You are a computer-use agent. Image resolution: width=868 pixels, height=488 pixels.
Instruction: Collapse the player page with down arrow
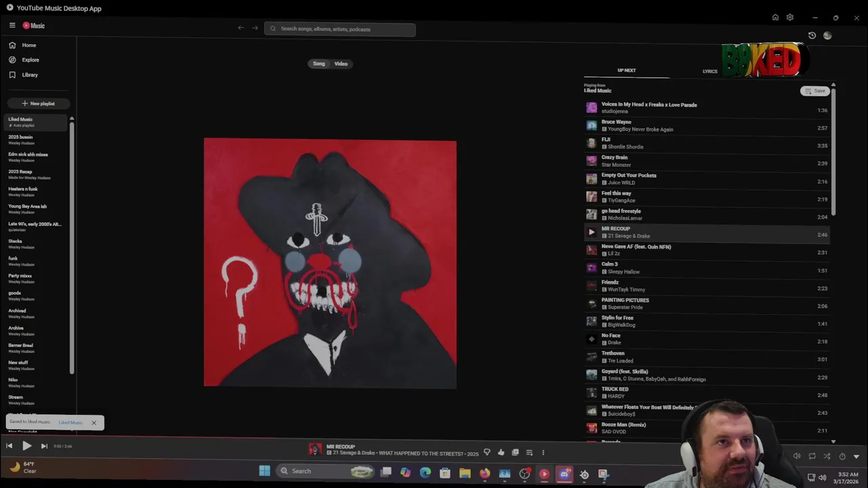click(856, 456)
